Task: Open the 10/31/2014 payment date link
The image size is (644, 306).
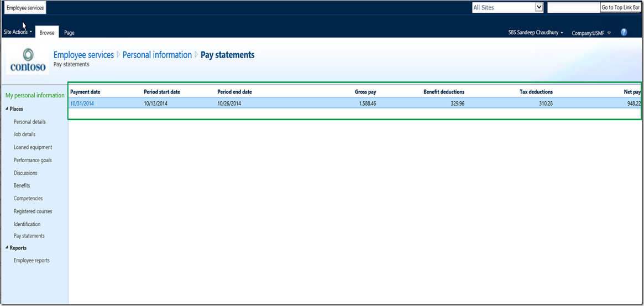Action: tap(82, 103)
